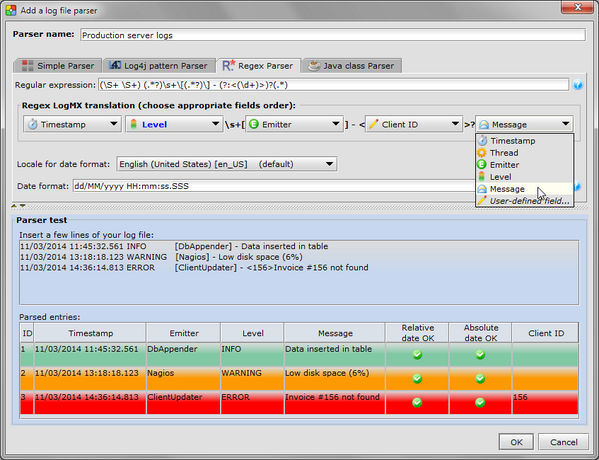Click the Log4j pattern Parser tab icon
Viewport: 599px width, 460px height.
[x=115, y=65]
